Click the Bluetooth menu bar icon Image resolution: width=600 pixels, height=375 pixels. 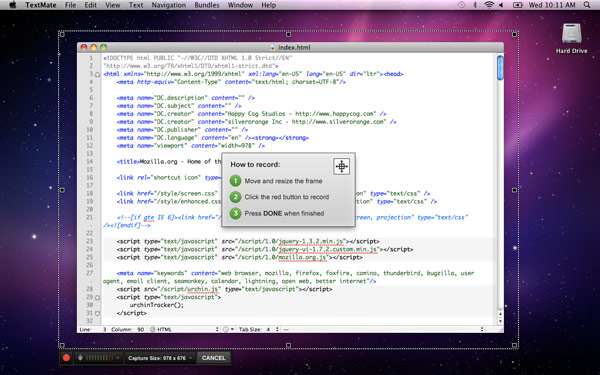click(475, 5)
